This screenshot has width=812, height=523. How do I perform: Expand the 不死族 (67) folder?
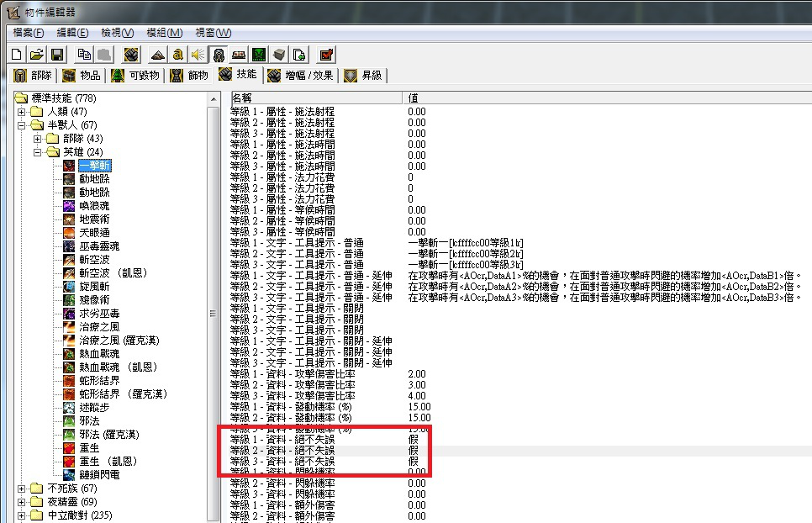(x=22, y=489)
